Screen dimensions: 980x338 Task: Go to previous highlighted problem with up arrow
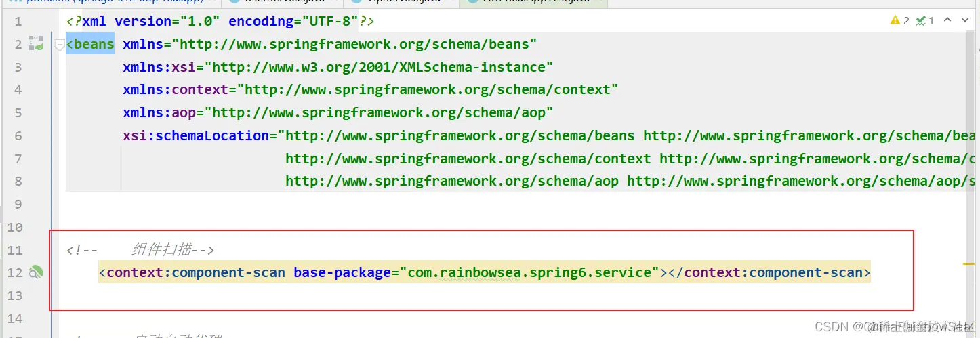coord(947,20)
